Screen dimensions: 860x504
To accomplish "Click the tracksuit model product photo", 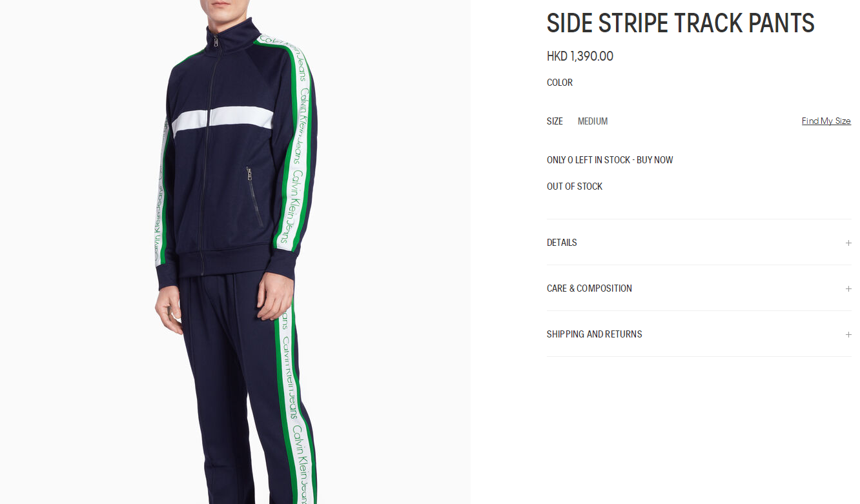I will click(235, 252).
